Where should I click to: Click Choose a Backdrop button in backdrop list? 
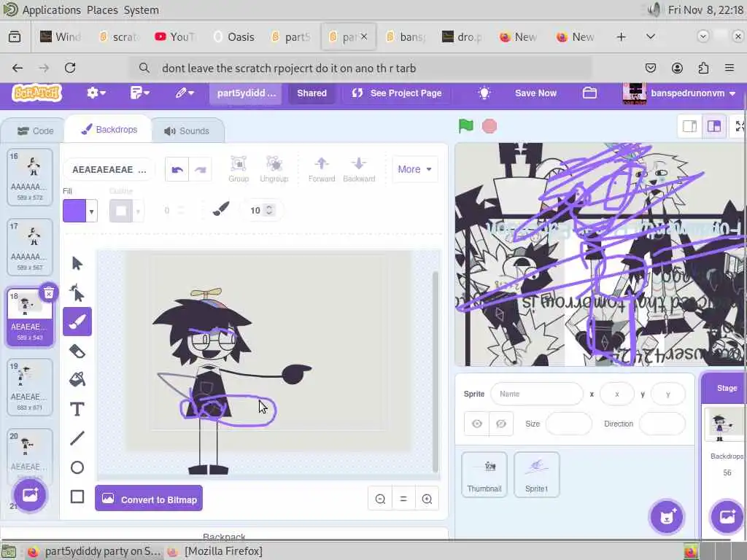[x=30, y=495]
